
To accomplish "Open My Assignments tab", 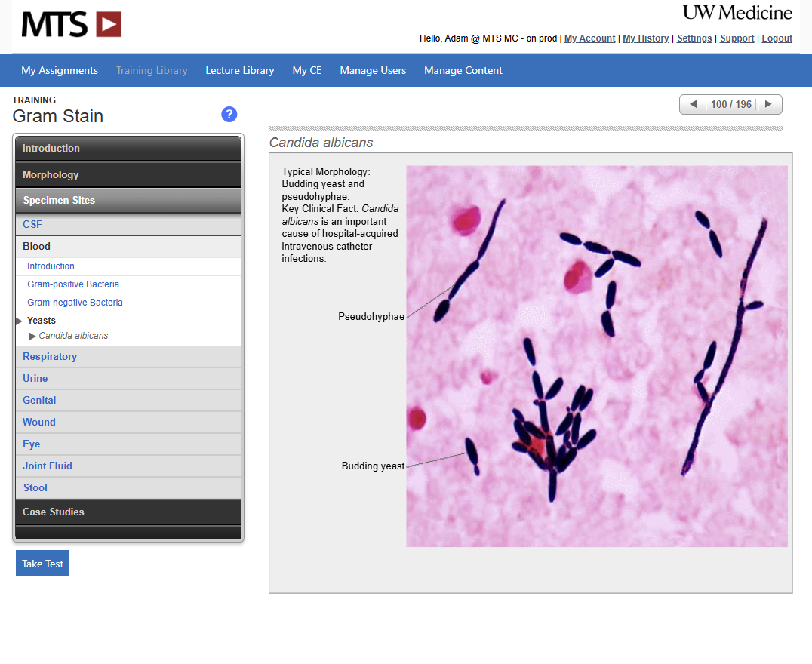I will click(x=60, y=70).
